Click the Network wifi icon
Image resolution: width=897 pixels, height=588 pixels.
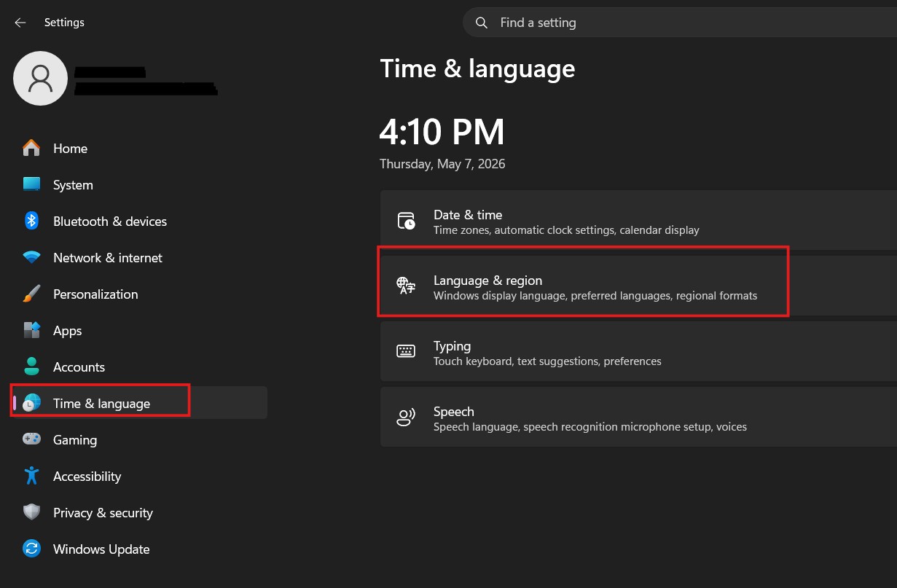31,257
